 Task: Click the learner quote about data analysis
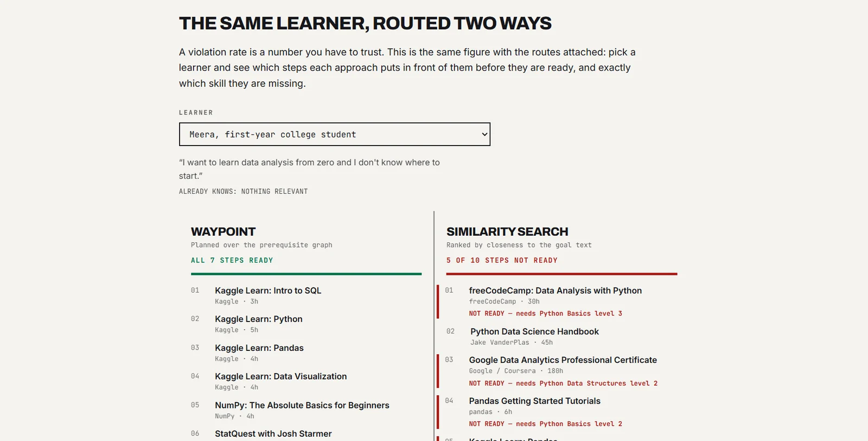(x=309, y=169)
